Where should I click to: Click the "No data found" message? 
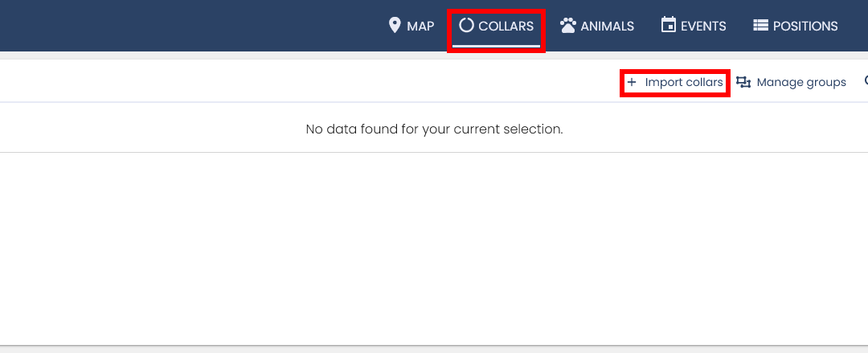click(x=434, y=129)
